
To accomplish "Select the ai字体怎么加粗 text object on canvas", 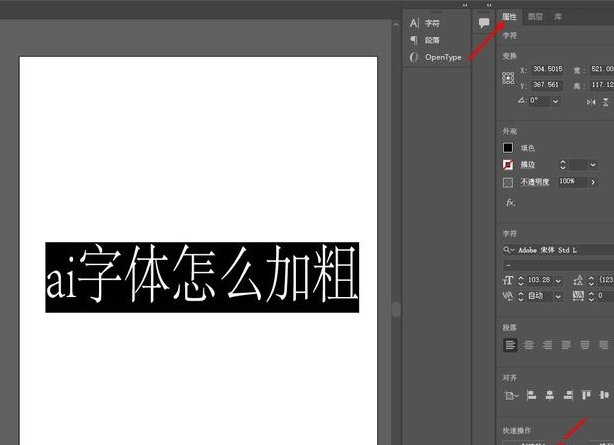I will coord(202,277).
